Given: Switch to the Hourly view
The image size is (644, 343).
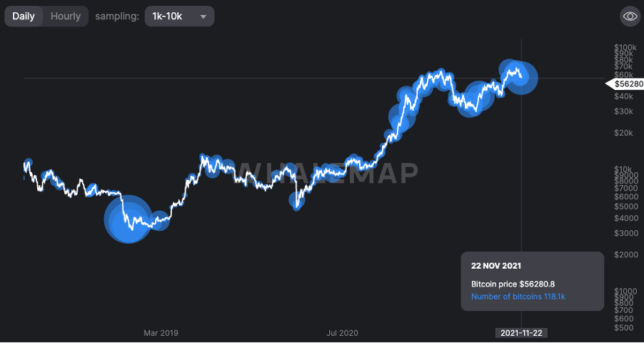Looking at the screenshot, I should 66,16.
